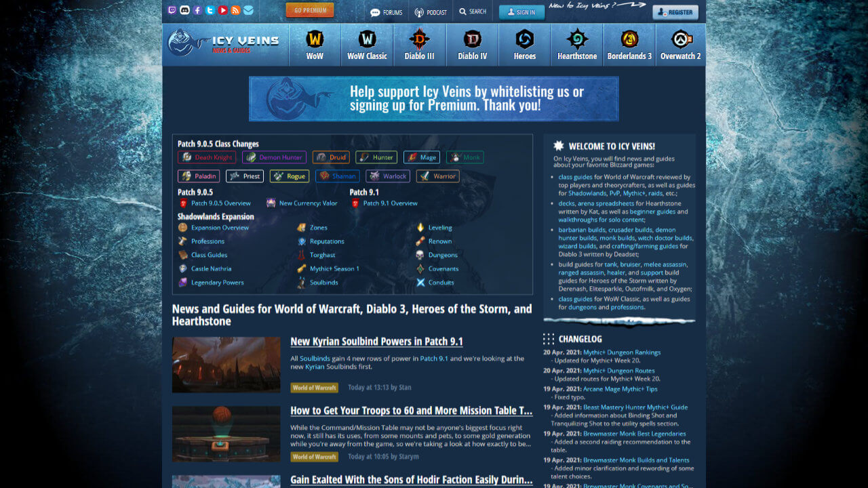Open Warrior class changes
The height and width of the screenshot is (488, 868).
click(x=438, y=176)
